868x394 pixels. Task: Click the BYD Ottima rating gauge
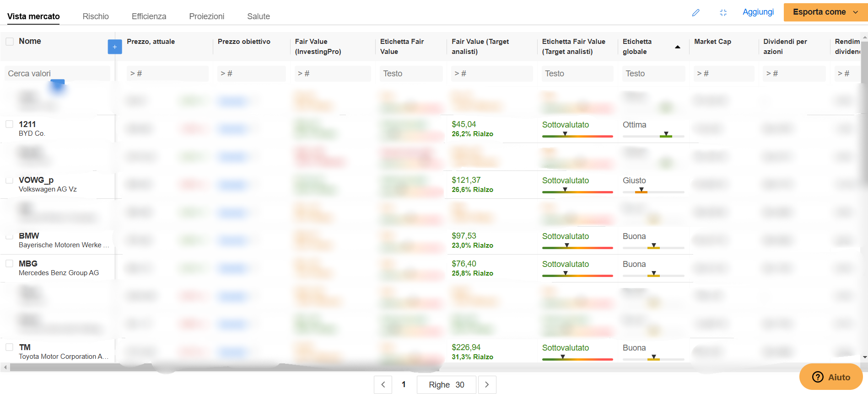653,135
